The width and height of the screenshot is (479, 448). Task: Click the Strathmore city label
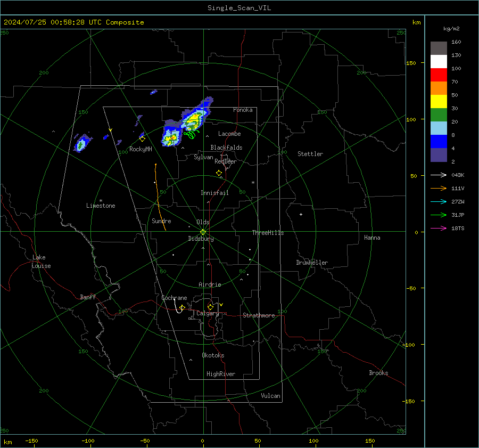pyautogui.click(x=259, y=315)
